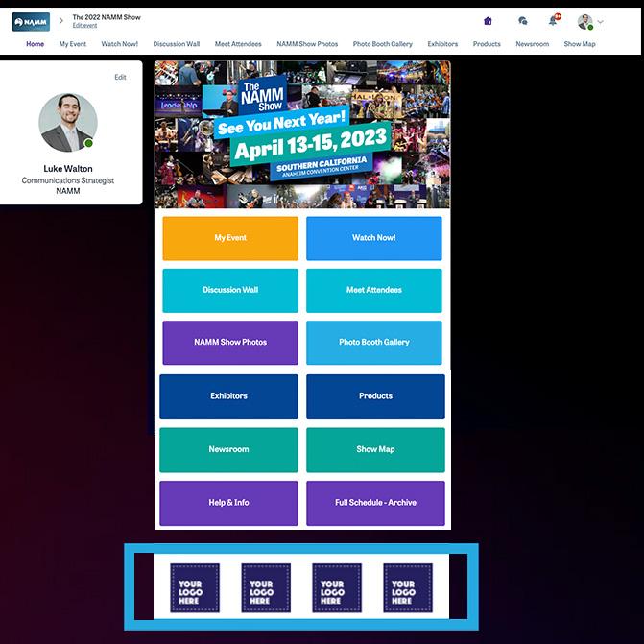The height and width of the screenshot is (644, 644).
Task: Click the Help & Info button
Action: click(228, 503)
